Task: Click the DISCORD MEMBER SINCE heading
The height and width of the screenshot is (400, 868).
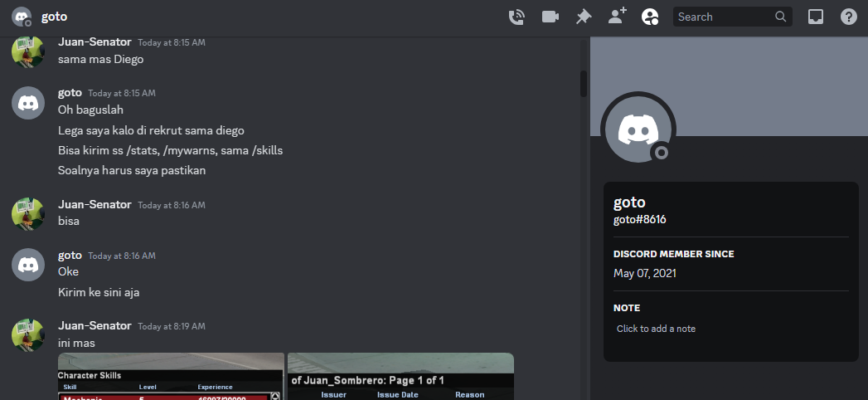Action: coord(674,254)
